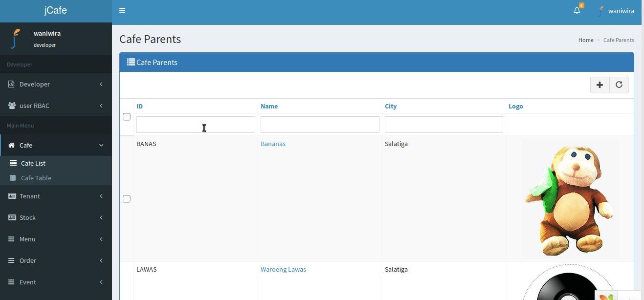Click the Home breadcrumb link
Image resolution: width=644 pixels, height=300 pixels.
click(x=586, y=40)
